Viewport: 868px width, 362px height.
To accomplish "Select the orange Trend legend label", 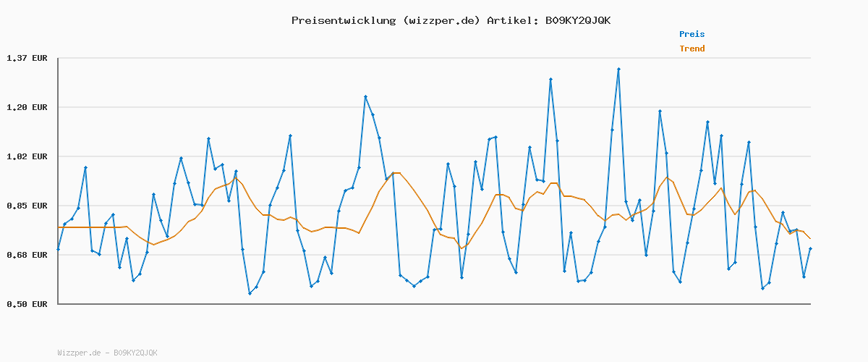I will [692, 49].
